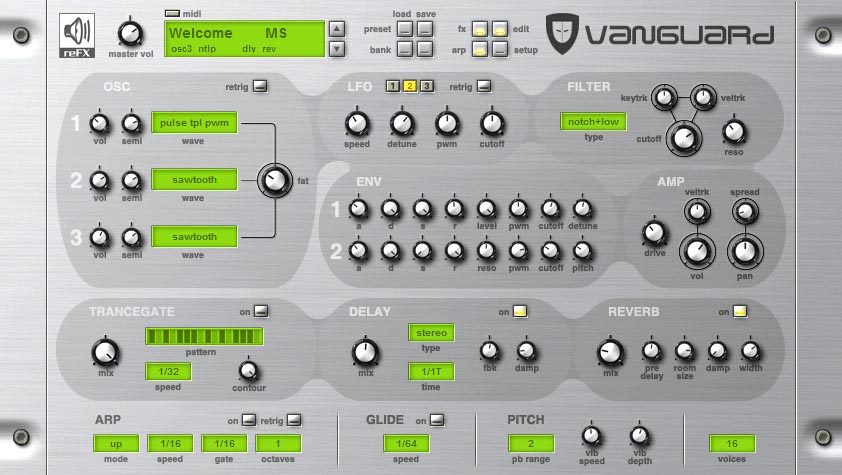Click the delay mix knob
This screenshot has height=475, width=842.
pyautogui.click(x=365, y=353)
